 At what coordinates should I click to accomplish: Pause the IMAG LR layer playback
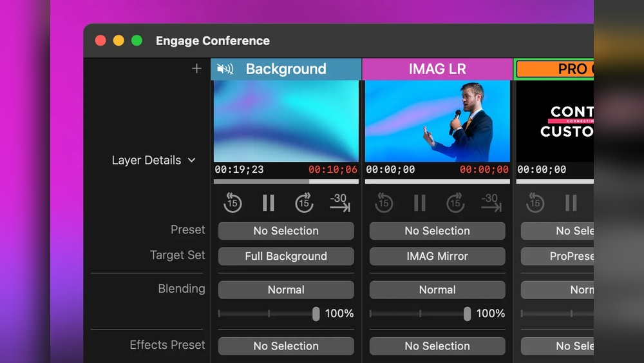(x=420, y=203)
